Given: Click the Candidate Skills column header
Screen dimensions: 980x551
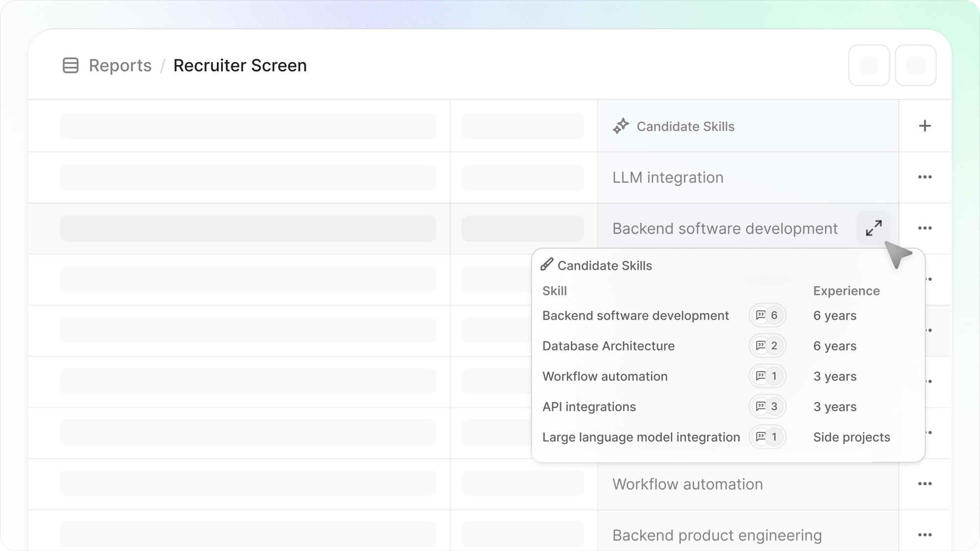Looking at the screenshot, I should (x=685, y=126).
